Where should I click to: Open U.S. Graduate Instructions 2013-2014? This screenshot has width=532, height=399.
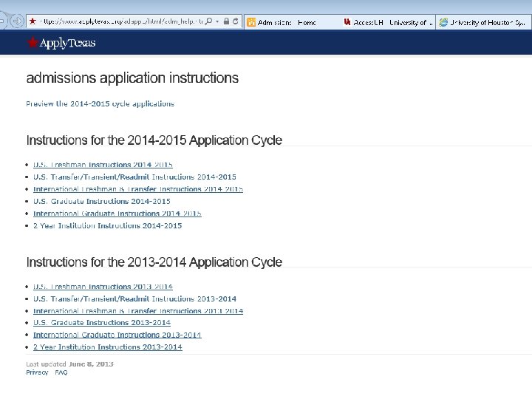[102, 323]
